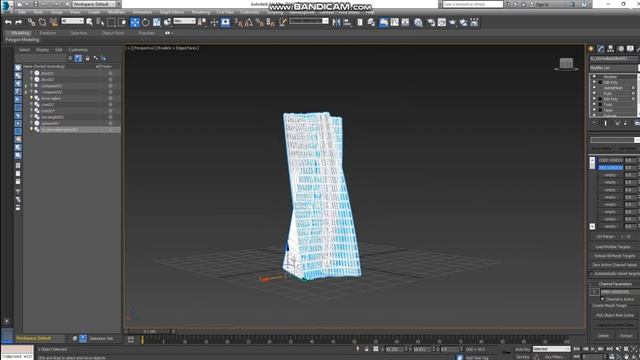Click the Bind to Space Warp icon
Image resolution: width=640 pixels, height=360 pixels.
(x=53, y=22)
